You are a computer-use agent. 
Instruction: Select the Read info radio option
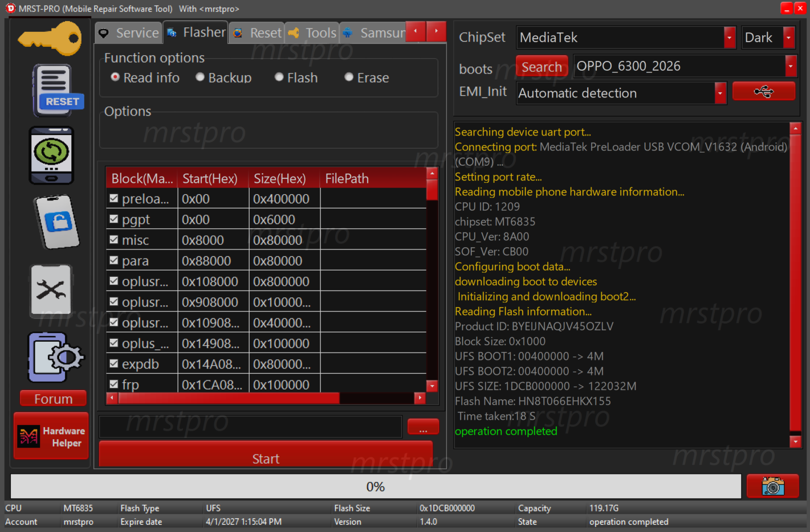click(x=115, y=77)
